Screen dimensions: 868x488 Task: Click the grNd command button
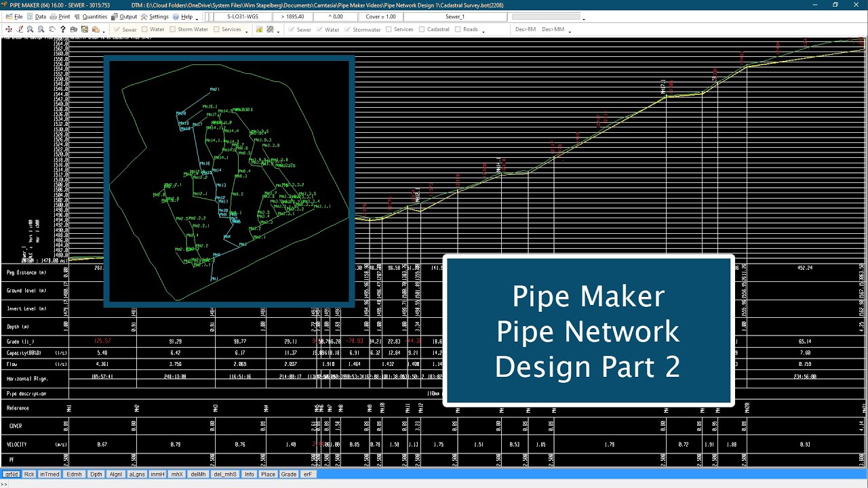(x=11, y=474)
